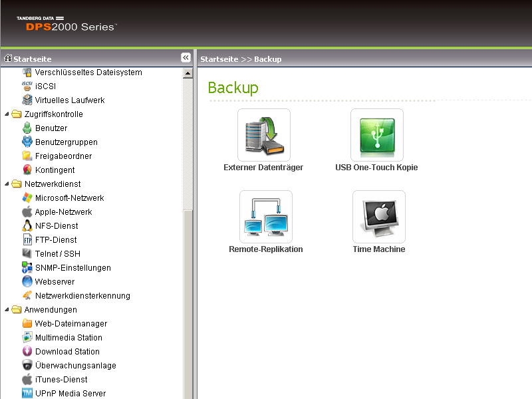Open Verschlüsseltes Dateisystem entry
Screen dimensions: 532x399
(88, 72)
